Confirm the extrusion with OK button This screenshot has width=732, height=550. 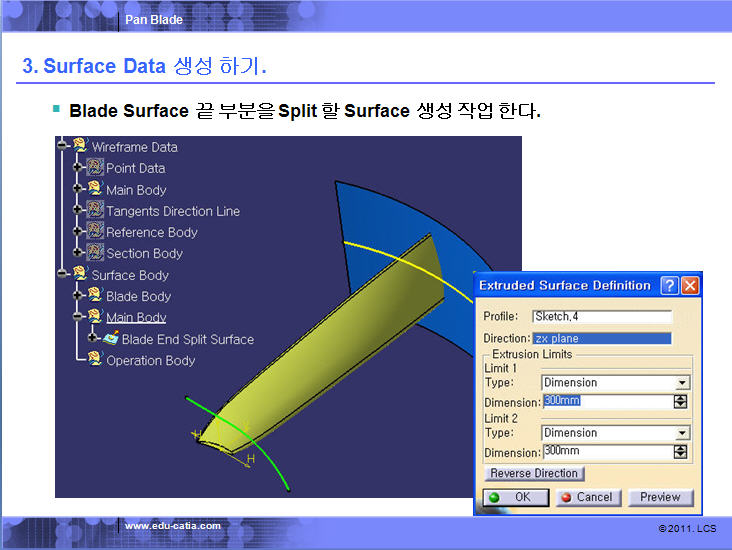tap(515, 497)
